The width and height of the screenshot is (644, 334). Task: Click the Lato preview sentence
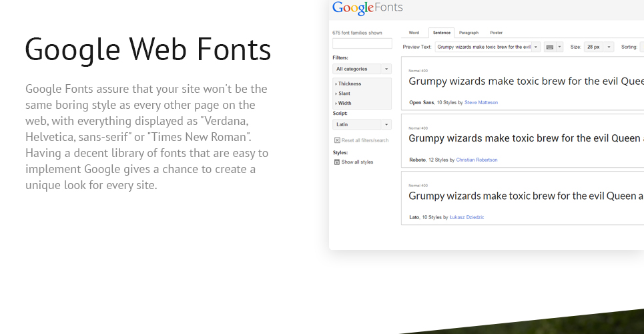[526, 196]
